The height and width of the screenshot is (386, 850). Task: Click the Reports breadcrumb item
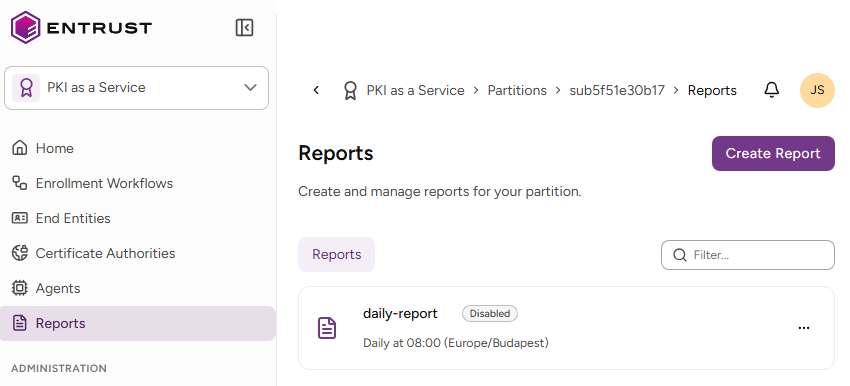[x=712, y=91]
